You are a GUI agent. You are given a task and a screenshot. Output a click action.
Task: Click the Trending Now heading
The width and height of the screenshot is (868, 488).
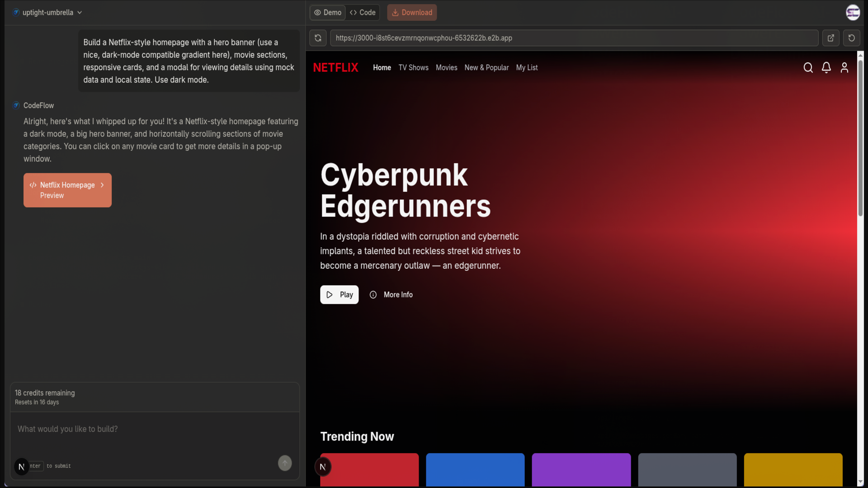click(357, 436)
